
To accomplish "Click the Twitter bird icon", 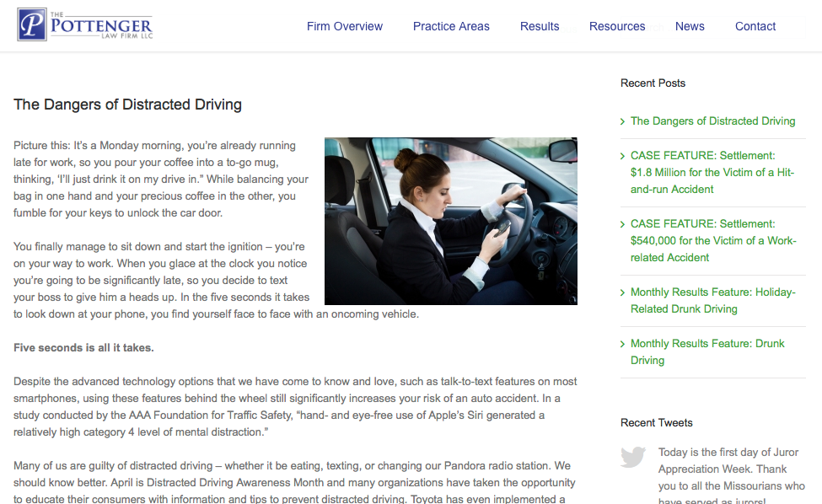I will coord(633,456).
